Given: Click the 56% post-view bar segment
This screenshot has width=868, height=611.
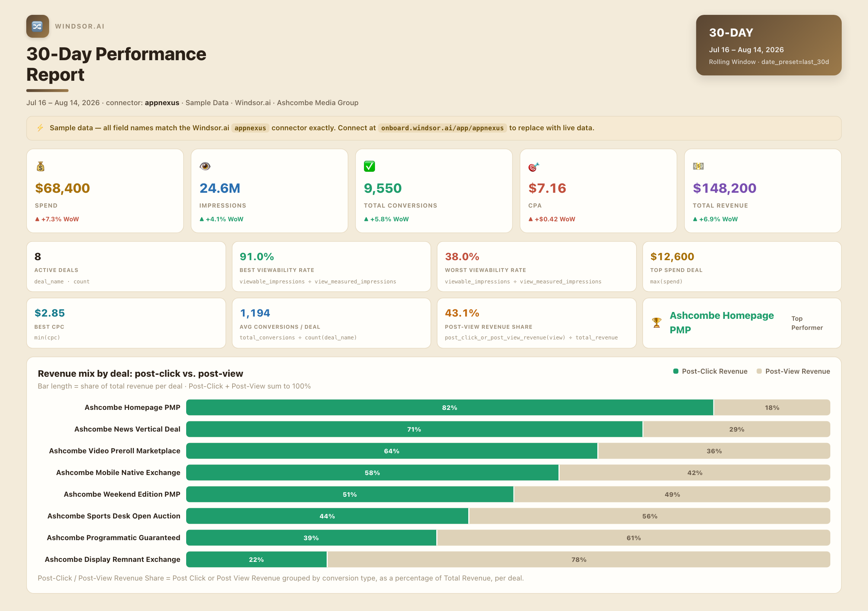Looking at the screenshot, I should tap(650, 516).
